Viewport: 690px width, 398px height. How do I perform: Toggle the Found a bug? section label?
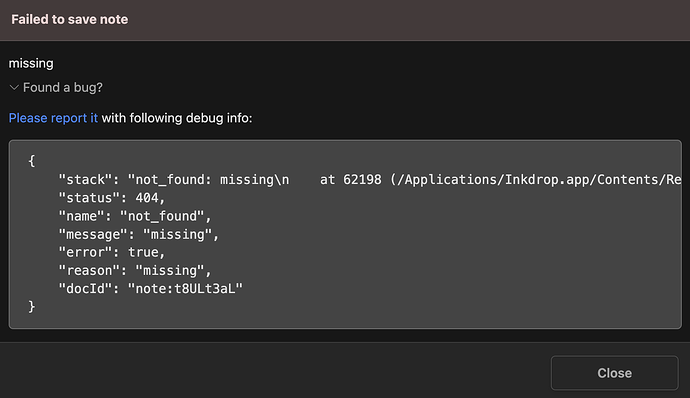pyautogui.click(x=62, y=88)
